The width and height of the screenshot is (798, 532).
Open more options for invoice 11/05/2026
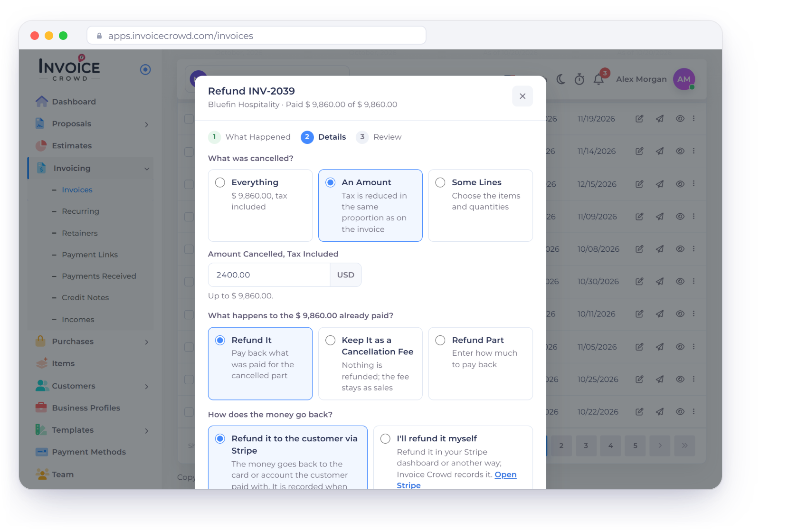(x=693, y=347)
